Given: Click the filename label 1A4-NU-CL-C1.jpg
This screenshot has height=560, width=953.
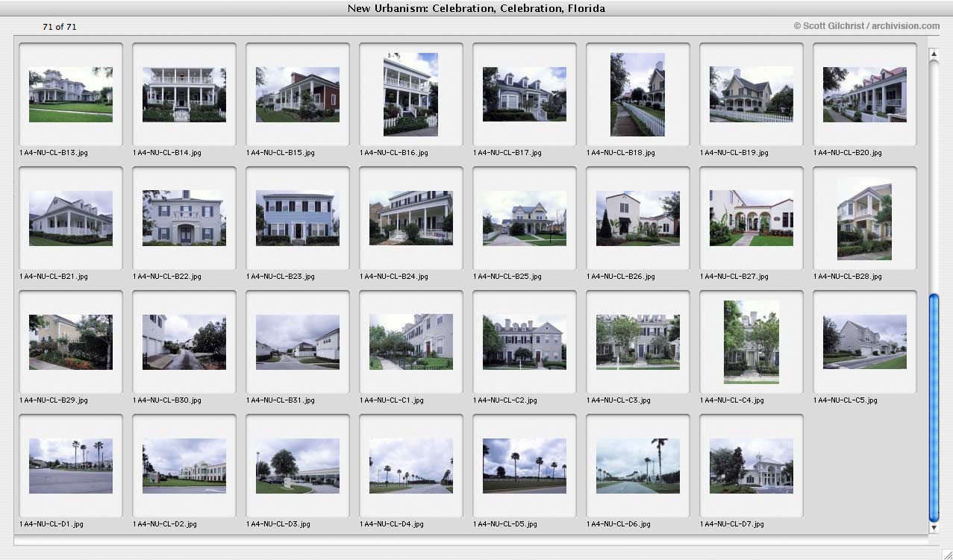Looking at the screenshot, I should (392, 400).
